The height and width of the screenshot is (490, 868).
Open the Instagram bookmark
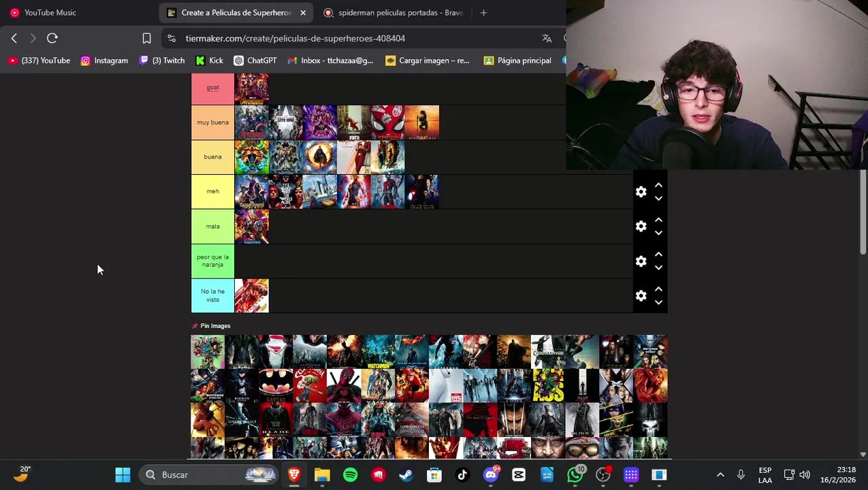click(x=104, y=61)
